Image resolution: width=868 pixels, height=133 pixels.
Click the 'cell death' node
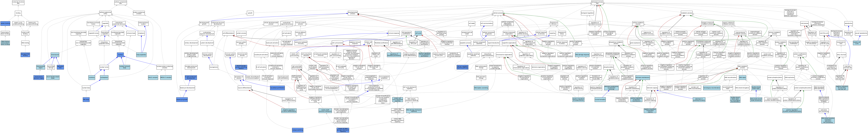[472, 24]
